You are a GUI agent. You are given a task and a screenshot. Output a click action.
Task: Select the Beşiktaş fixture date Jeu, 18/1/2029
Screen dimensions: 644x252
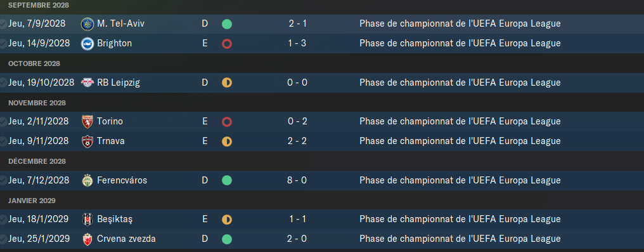tap(39, 219)
